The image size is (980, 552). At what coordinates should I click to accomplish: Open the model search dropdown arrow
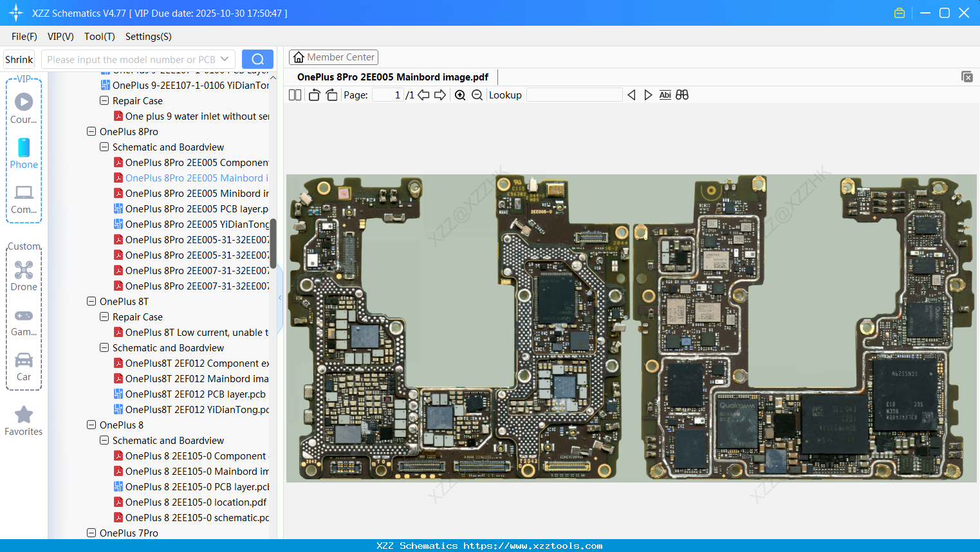226,59
